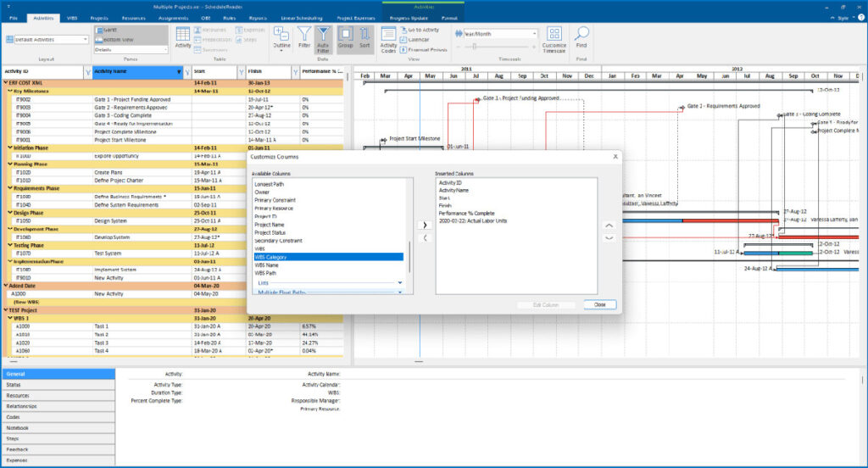Click Go to Activity in View group

[x=420, y=30]
